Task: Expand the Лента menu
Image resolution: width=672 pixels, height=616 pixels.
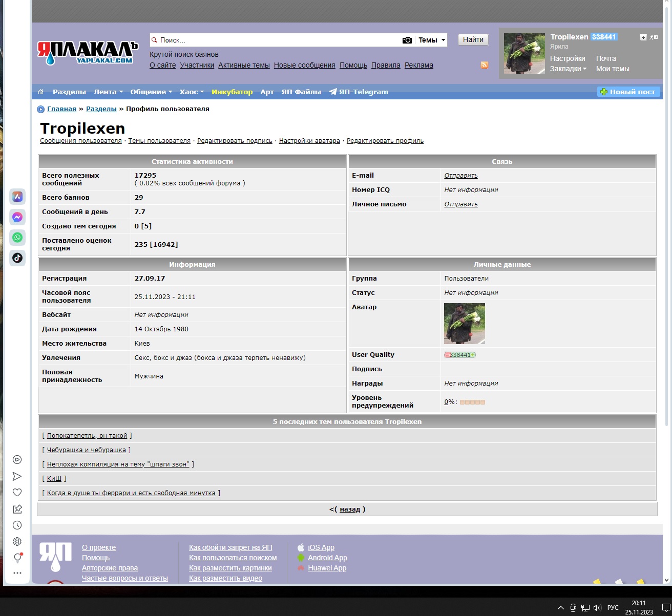Action: 108,92
